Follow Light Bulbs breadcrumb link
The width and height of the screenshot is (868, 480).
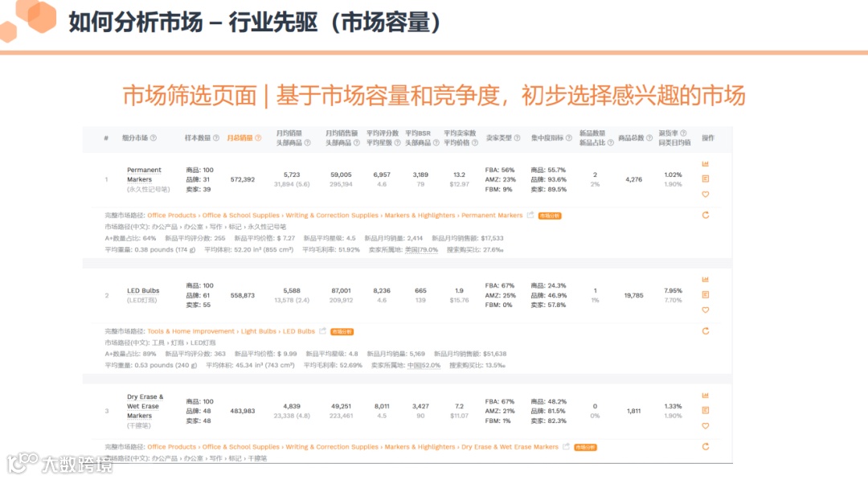click(x=259, y=331)
